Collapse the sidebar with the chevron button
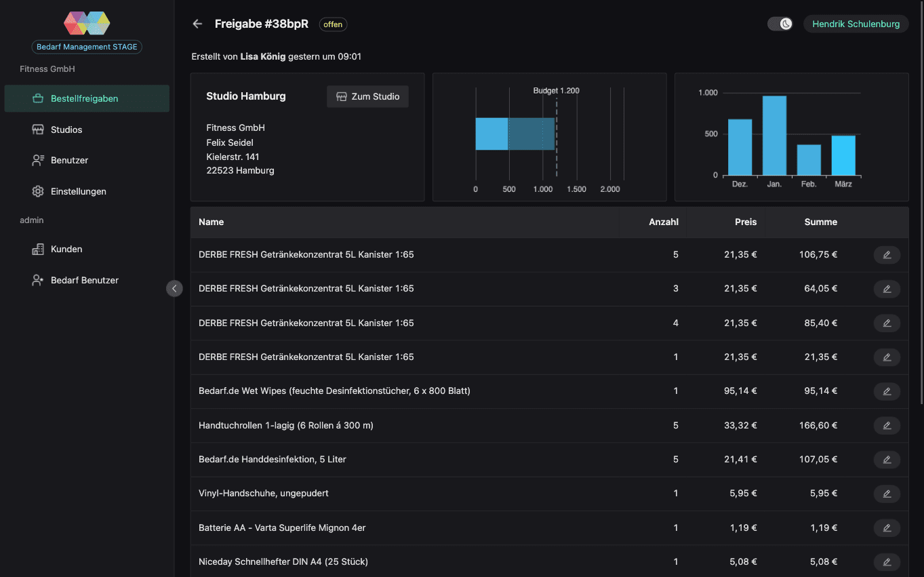This screenshot has height=577, width=924. pos(174,289)
